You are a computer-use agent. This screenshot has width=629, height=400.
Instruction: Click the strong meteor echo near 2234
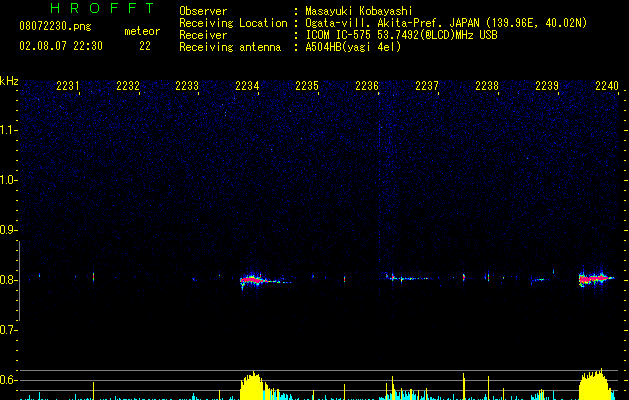[254, 280]
